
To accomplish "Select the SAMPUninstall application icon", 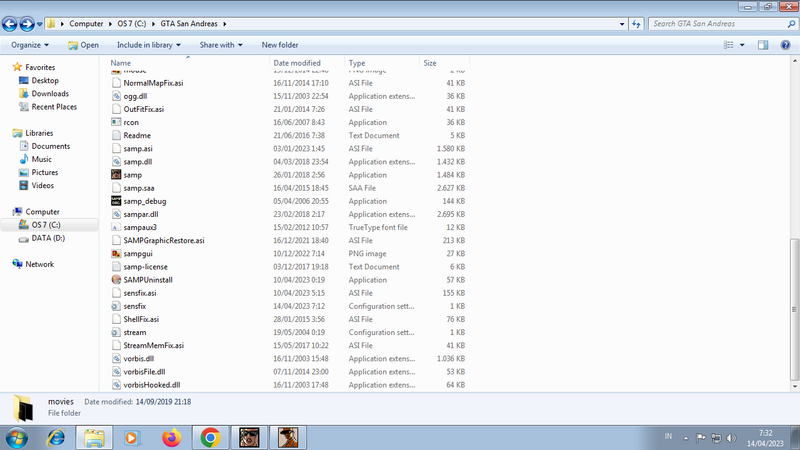I will click(x=116, y=280).
